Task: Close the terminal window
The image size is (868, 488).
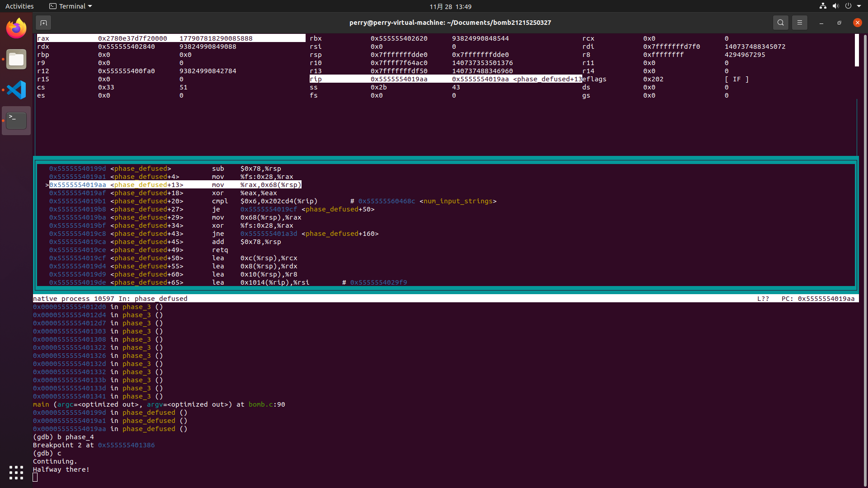Action: (857, 23)
